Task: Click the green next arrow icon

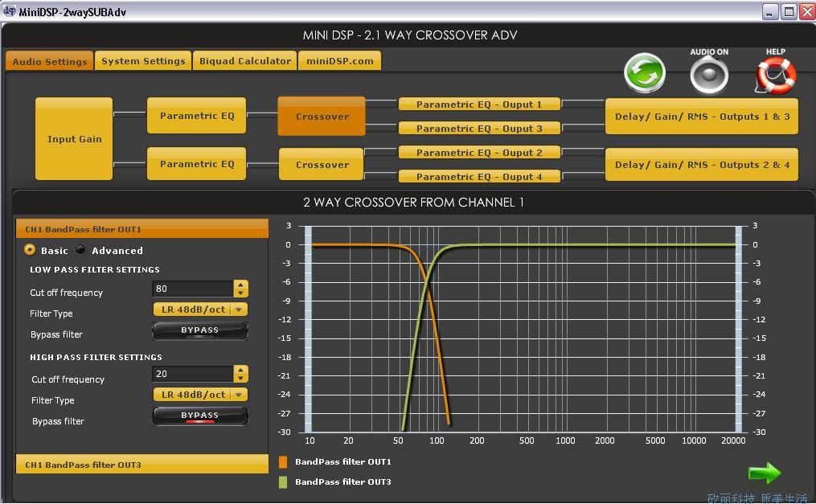Action: tap(765, 473)
